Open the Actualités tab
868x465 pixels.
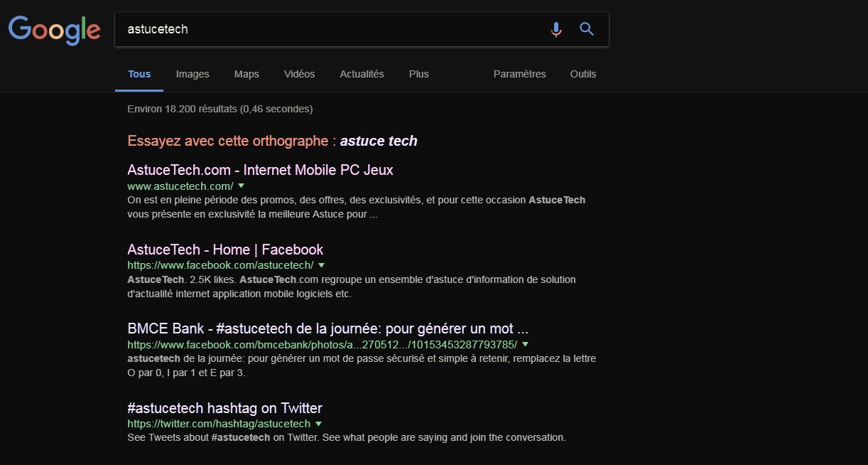(x=362, y=74)
